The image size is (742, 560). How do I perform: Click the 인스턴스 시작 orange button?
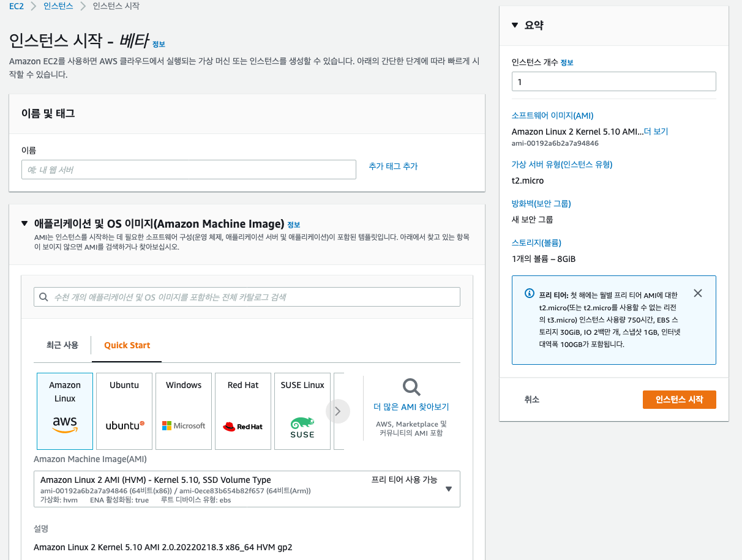tap(679, 400)
